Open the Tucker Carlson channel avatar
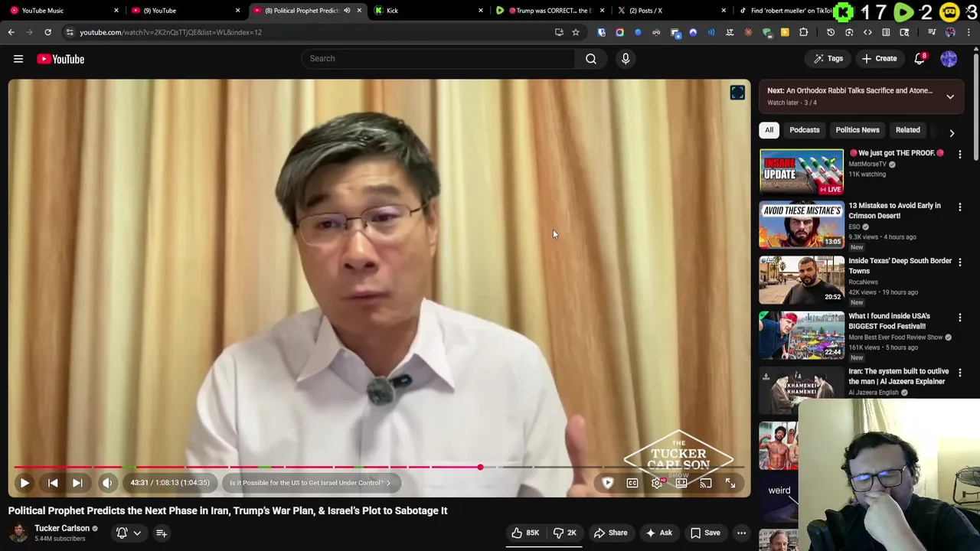This screenshot has width=980, height=551. click(x=18, y=533)
